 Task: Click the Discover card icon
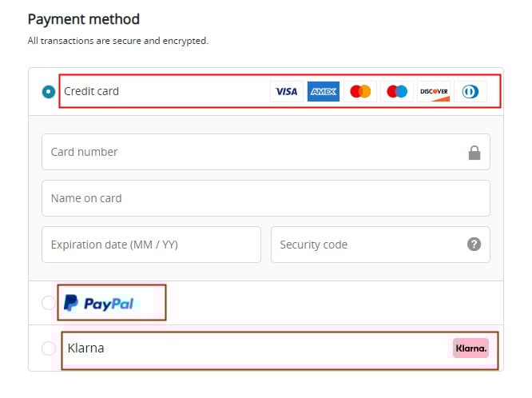point(434,92)
